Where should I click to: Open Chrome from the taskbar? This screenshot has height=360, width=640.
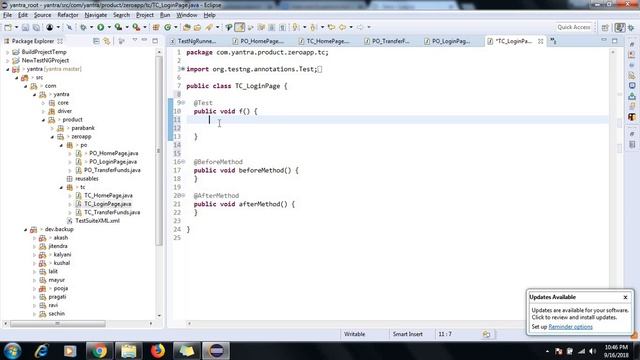pyautogui.click(x=99, y=351)
